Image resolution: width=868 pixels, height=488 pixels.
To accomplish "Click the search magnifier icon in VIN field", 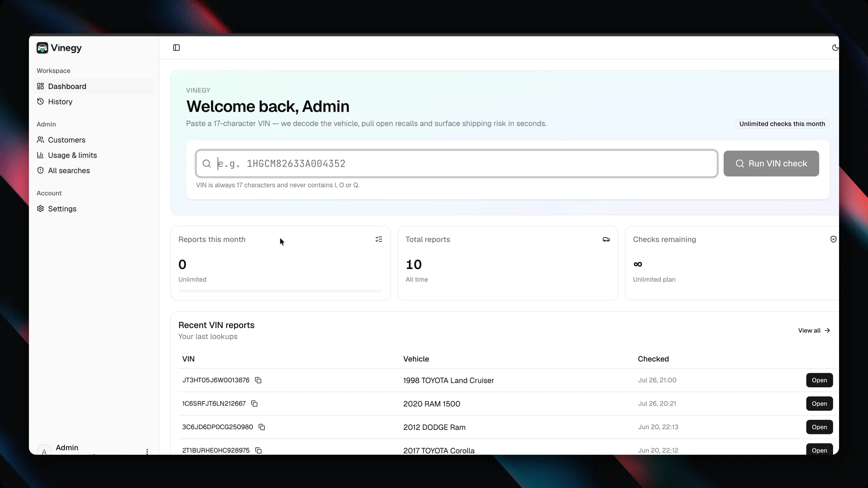I will 207,164.
